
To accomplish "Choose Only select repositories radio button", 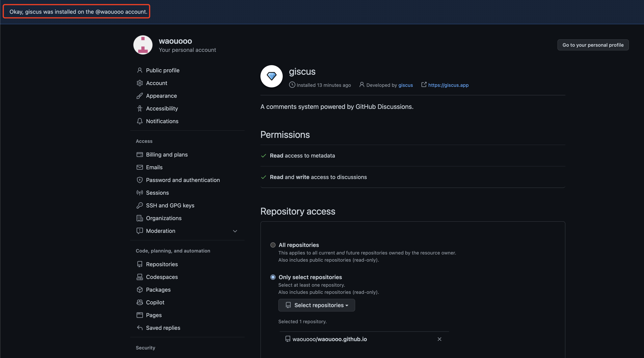I will [273, 277].
